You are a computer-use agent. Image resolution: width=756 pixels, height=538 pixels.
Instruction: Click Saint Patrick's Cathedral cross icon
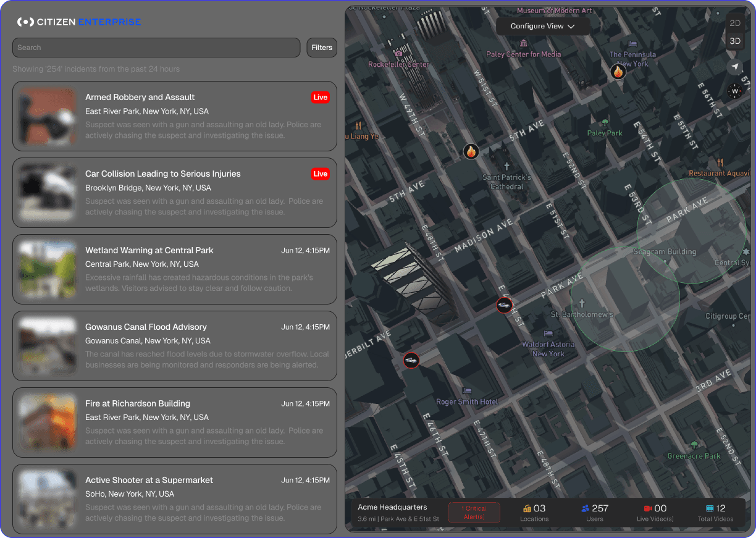(507, 167)
